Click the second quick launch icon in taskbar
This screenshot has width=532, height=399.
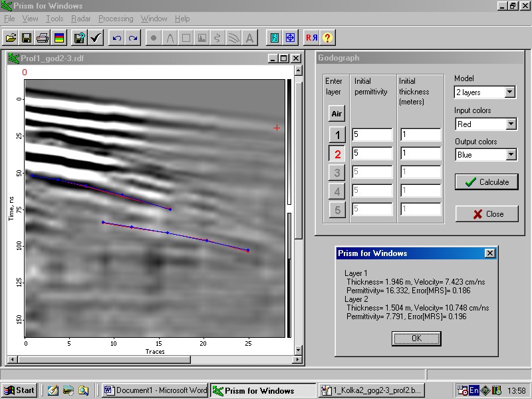coord(68,390)
